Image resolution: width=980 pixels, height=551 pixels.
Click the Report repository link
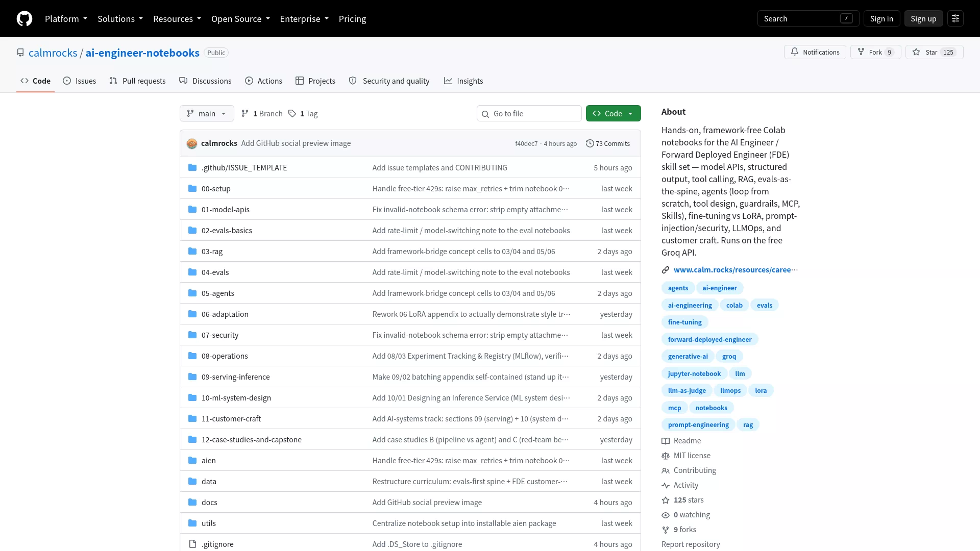point(691,544)
